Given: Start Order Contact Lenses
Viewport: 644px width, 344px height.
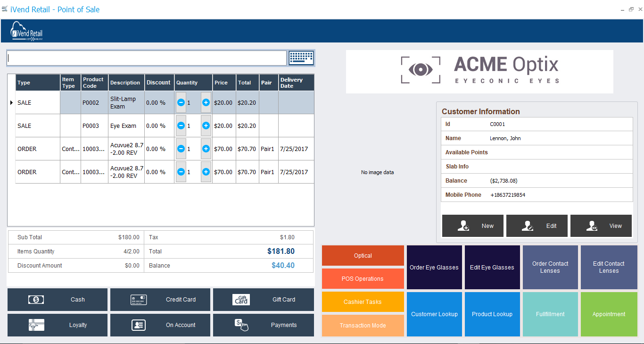Looking at the screenshot, I should tap(550, 268).
